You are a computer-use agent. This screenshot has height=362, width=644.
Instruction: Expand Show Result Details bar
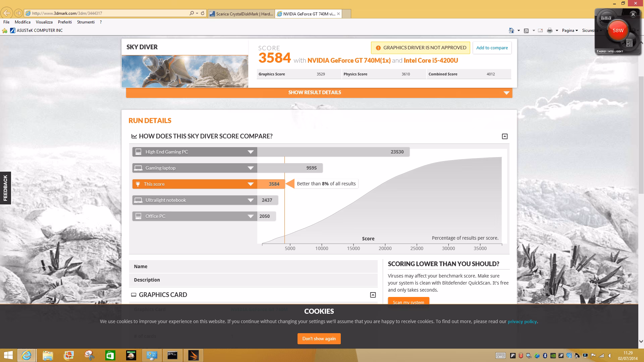pos(319,93)
